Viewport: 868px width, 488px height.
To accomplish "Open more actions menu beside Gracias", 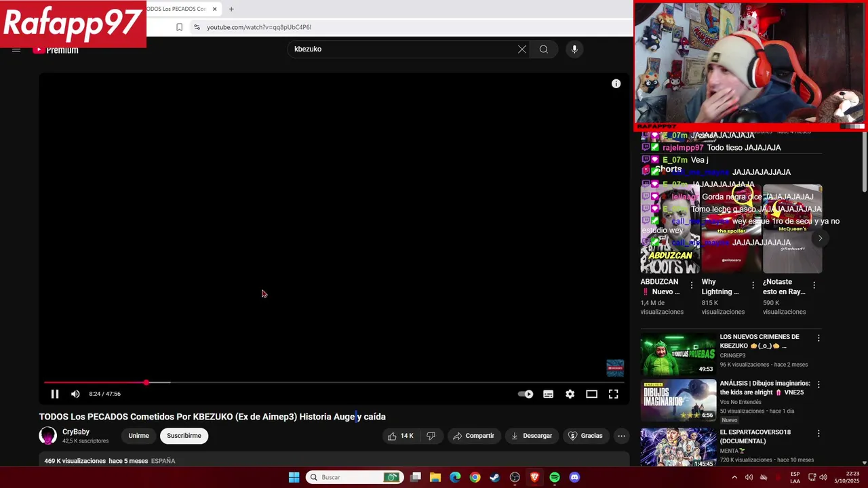I will pyautogui.click(x=621, y=436).
